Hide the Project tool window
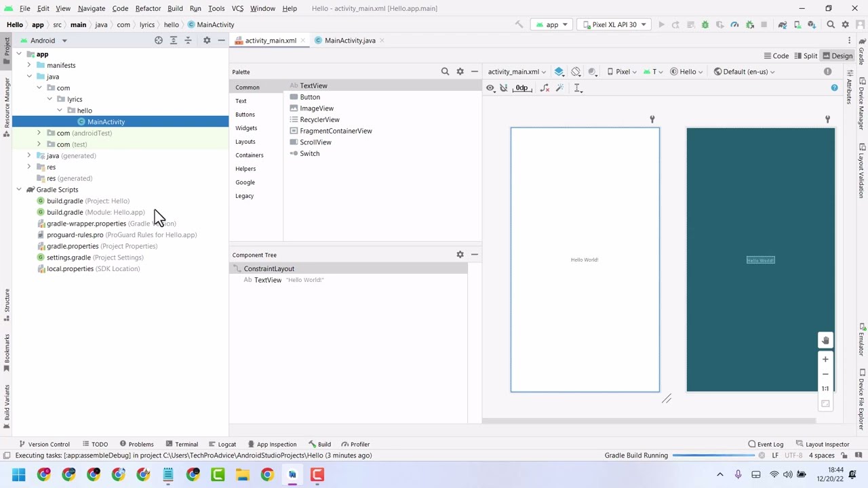Image resolution: width=868 pixels, height=488 pixels. coord(221,41)
